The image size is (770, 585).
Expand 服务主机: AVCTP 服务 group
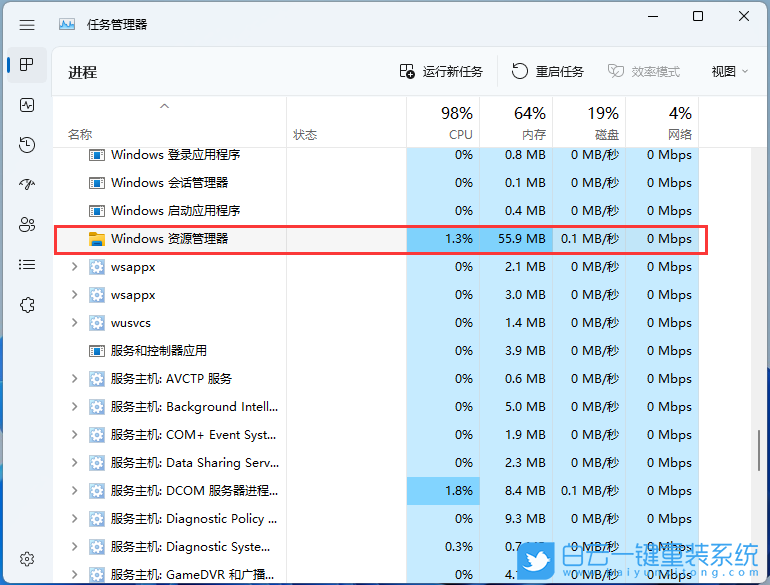pyautogui.click(x=75, y=379)
